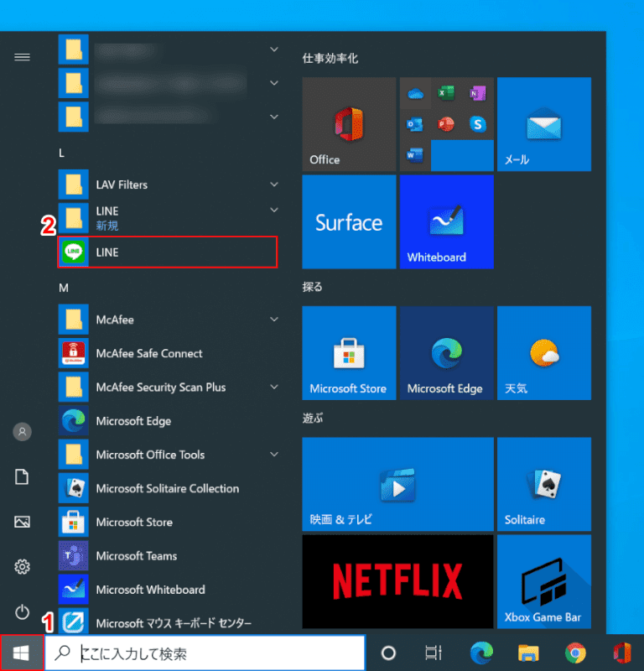This screenshot has width=644, height=671.
Task: Launch McAfee Safe Connect
Action: click(168, 353)
